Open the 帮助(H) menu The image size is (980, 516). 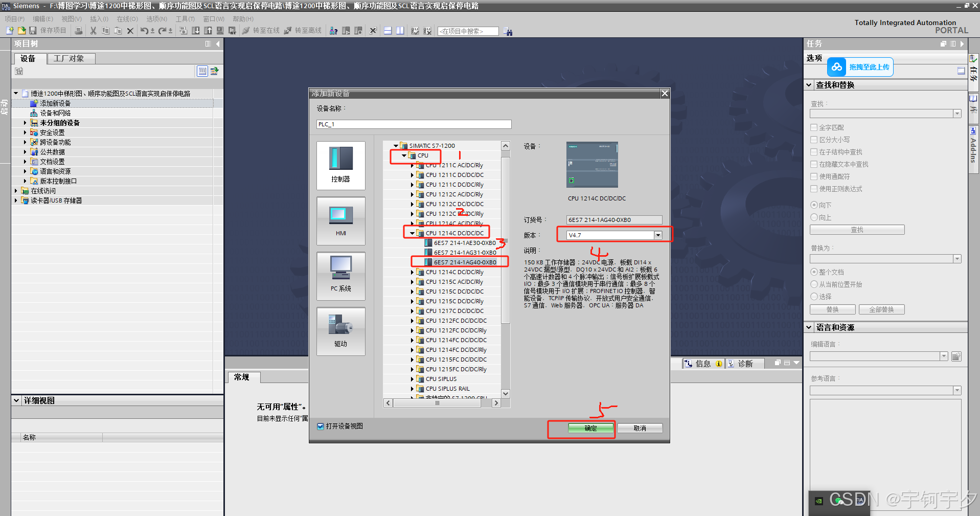tap(243, 19)
